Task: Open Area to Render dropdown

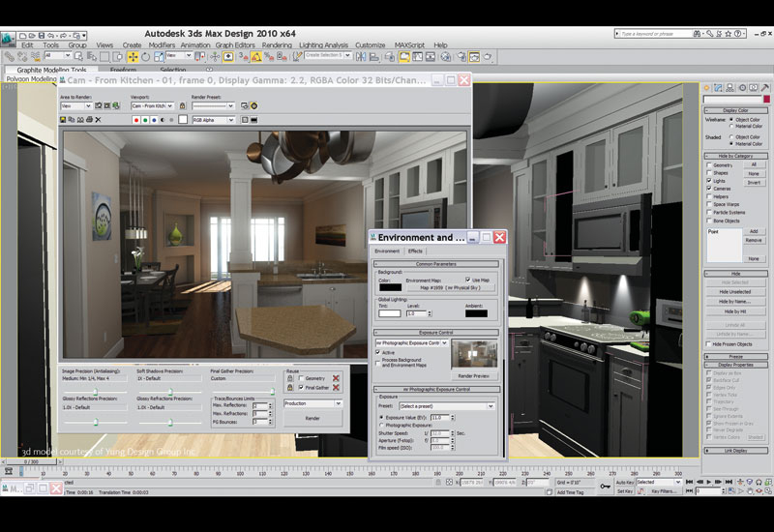Action: pyautogui.click(x=76, y=105)
